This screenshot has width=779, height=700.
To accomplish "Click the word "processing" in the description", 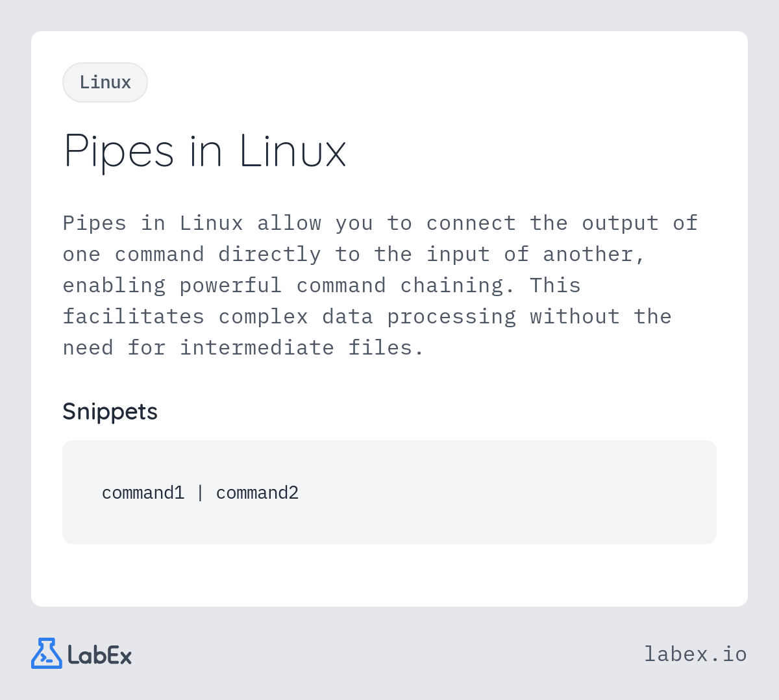I will coord(451,317).
